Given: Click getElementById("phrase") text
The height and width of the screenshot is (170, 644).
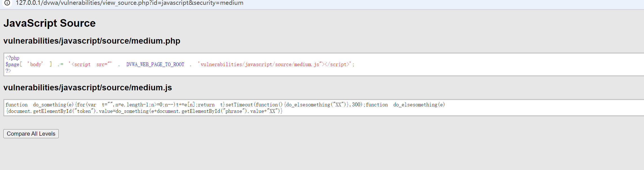Looking at the screenshot, I should coord(215,111).
